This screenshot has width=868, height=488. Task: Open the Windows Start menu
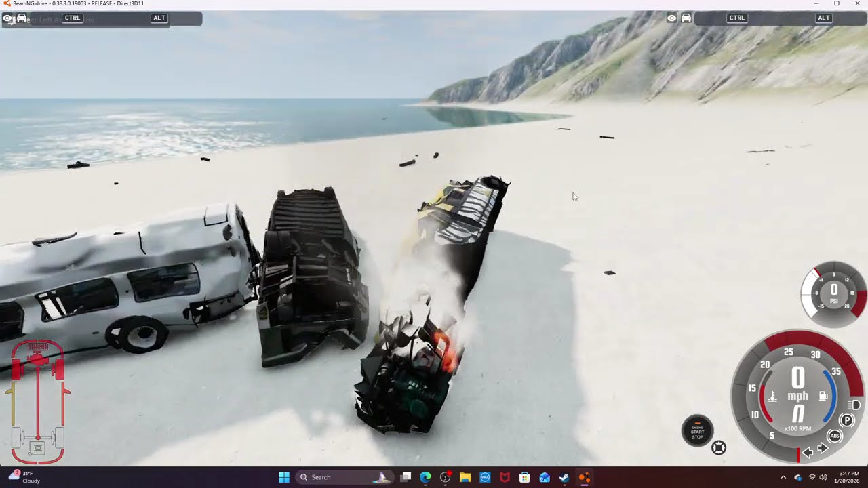point(284,477)
